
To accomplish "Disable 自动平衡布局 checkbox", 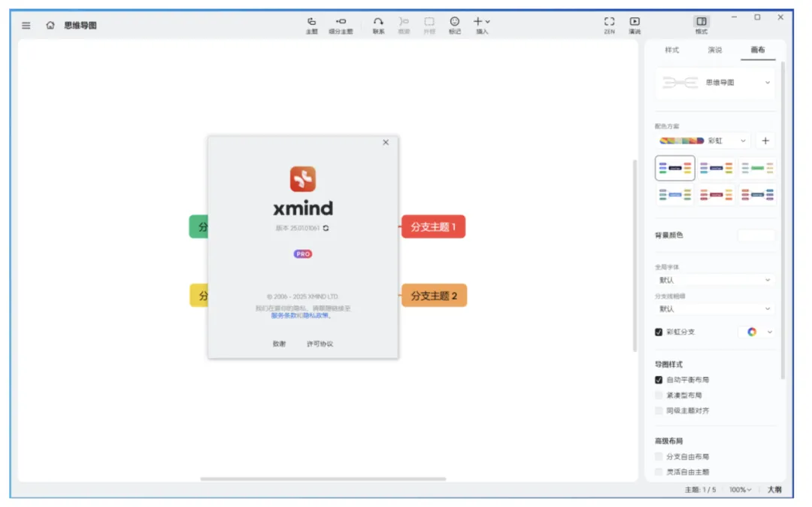I will 659,380.
